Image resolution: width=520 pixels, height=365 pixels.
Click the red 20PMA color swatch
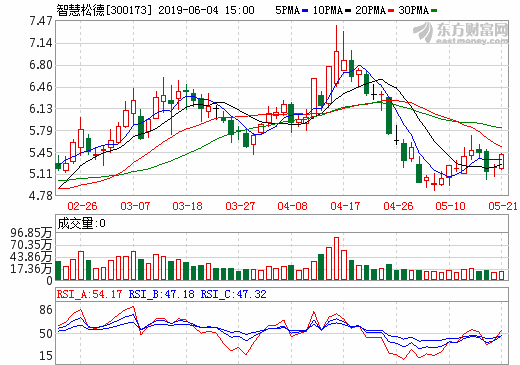[x=391, y=11]
